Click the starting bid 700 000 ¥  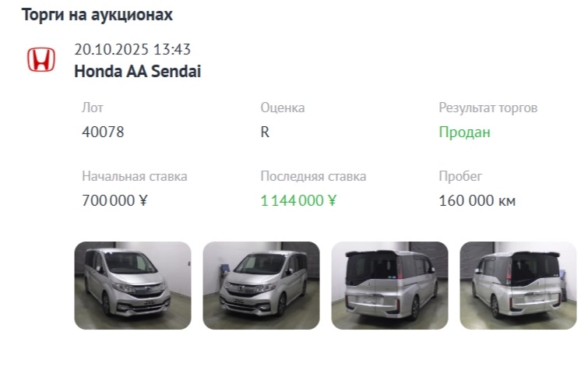click(114, 200)
